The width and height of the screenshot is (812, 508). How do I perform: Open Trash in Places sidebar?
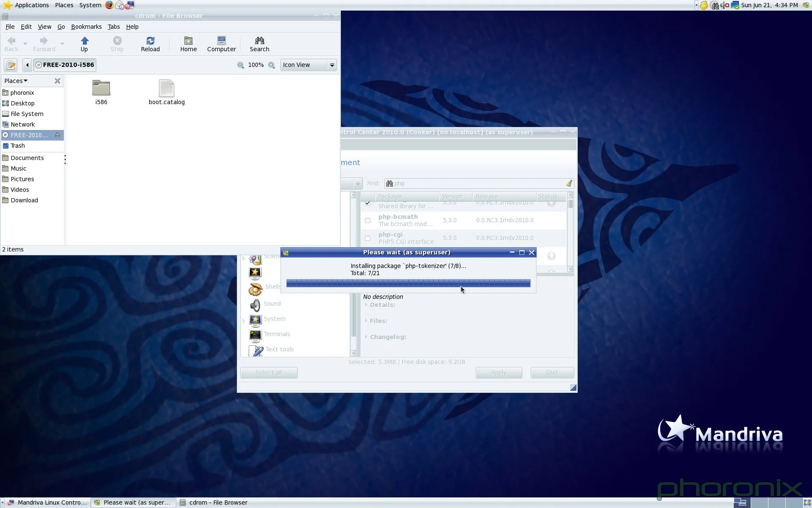pos(17,146)
